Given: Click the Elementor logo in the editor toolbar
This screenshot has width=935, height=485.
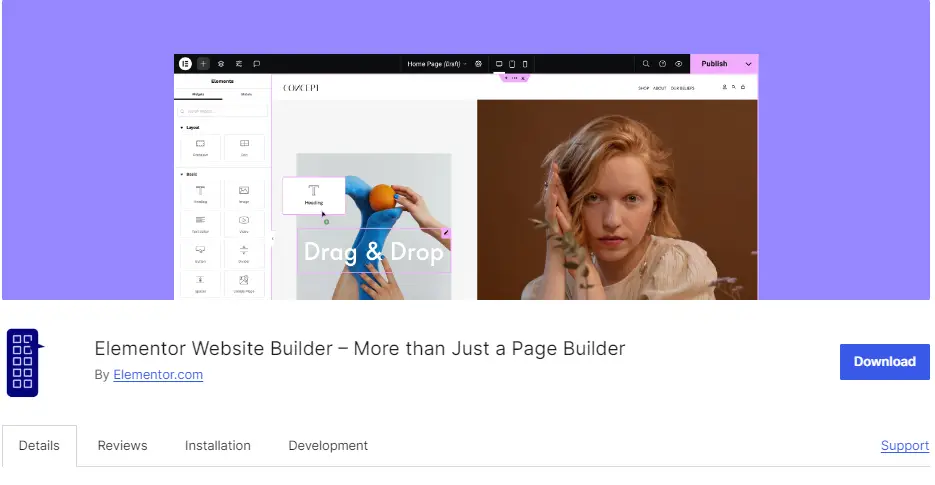Looking at the screenshot, I should pos(185,64).
